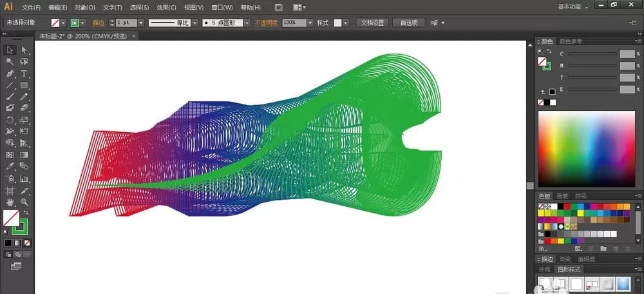644x294 pixels.
Task: Switch to the 渐变 panel tab
Action: point(565,259)
